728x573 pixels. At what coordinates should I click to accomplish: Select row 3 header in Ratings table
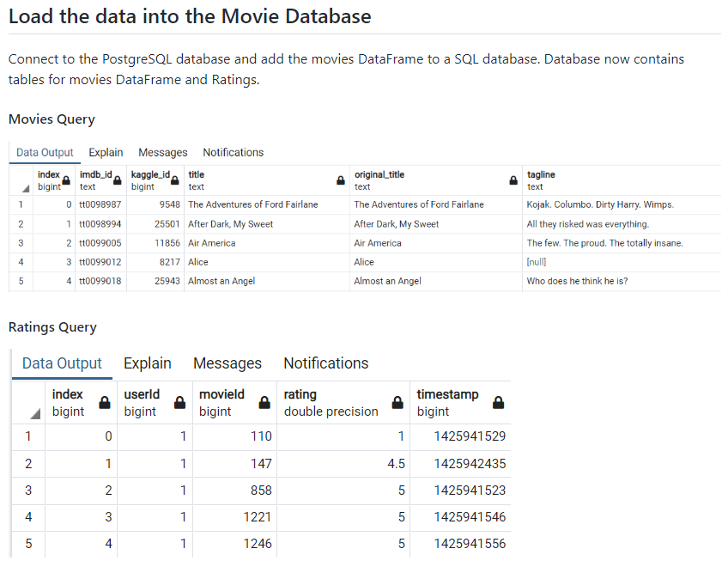[x=28, y=491]
